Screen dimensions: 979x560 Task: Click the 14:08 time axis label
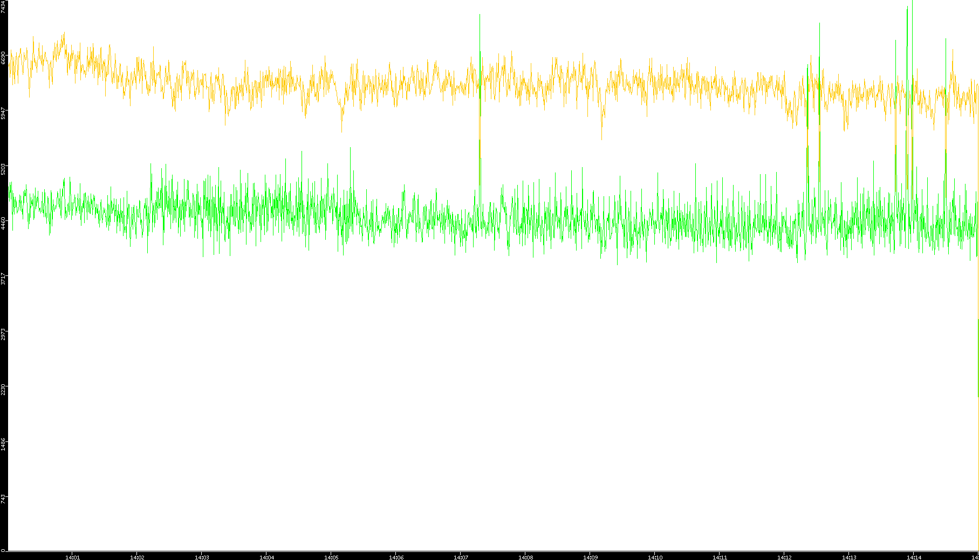click(x=525, y=557)
